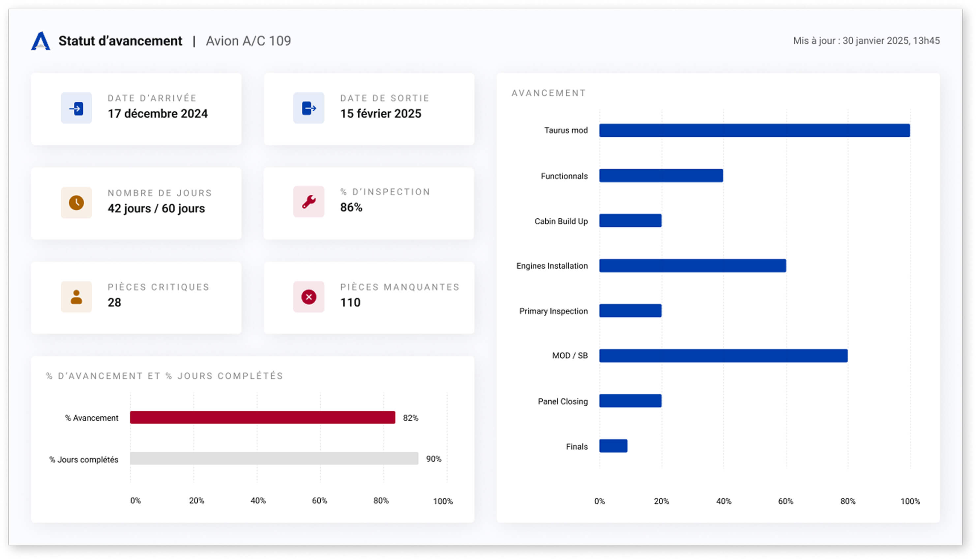Screen dimensions: 977x560
Task: Click the 'PIÈCES MANQUANTES' heading
Action: [400, 287]
